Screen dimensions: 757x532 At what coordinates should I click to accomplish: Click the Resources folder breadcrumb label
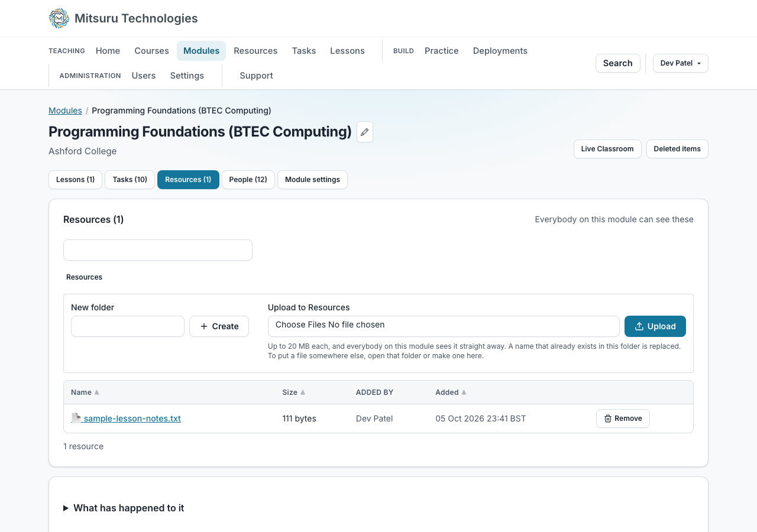(x=84, y=277)
